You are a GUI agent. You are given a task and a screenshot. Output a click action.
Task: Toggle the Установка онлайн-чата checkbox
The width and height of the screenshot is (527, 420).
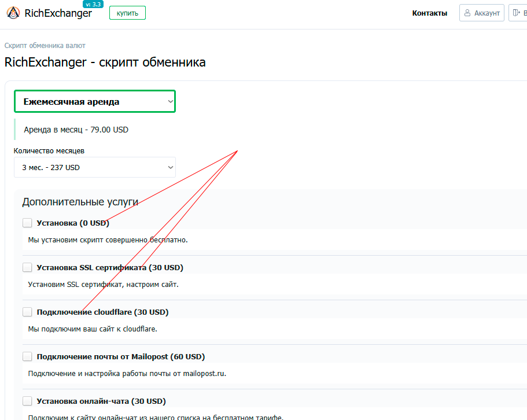[x=27, y=401]
